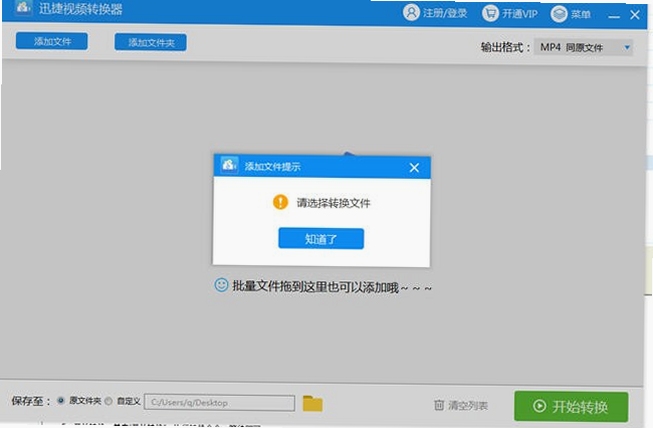Click the 迅捷视频转换器 app logo icon

click(23, 7)
